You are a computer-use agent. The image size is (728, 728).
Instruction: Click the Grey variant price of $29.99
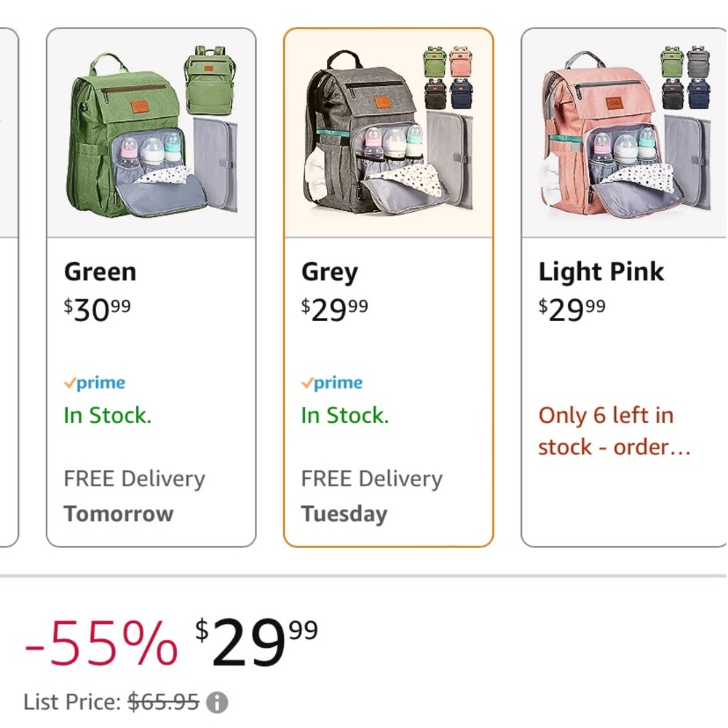(333, 306)
